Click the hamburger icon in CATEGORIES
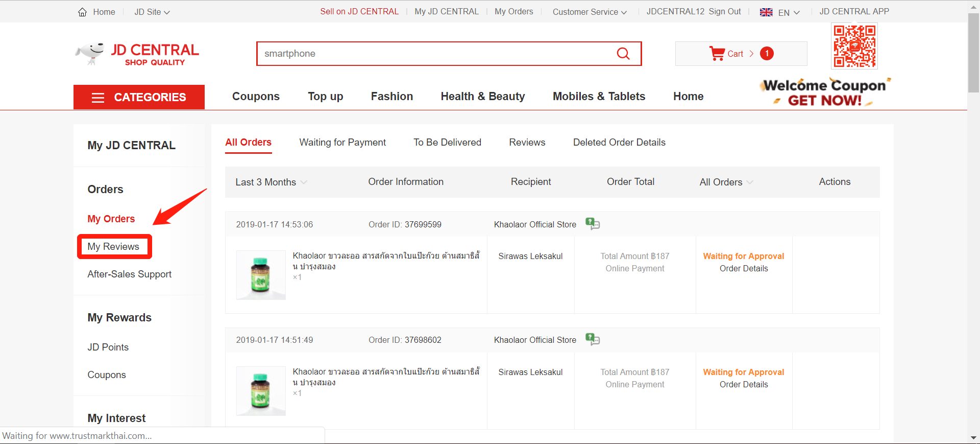 (98, 98)
